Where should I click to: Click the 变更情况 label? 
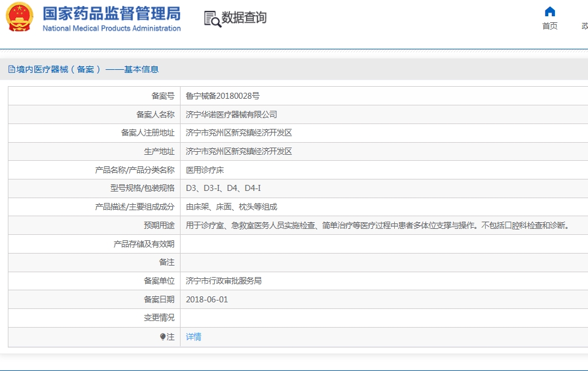159,318
